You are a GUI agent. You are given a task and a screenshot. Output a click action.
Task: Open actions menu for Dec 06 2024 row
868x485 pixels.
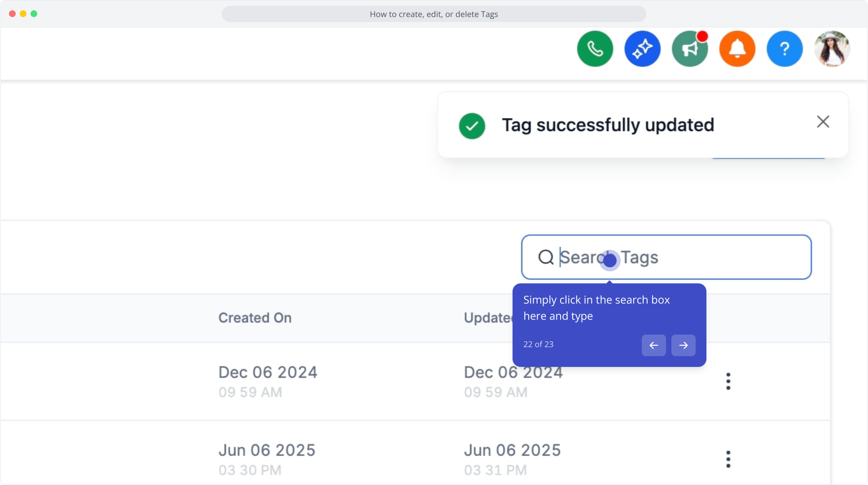728,381
